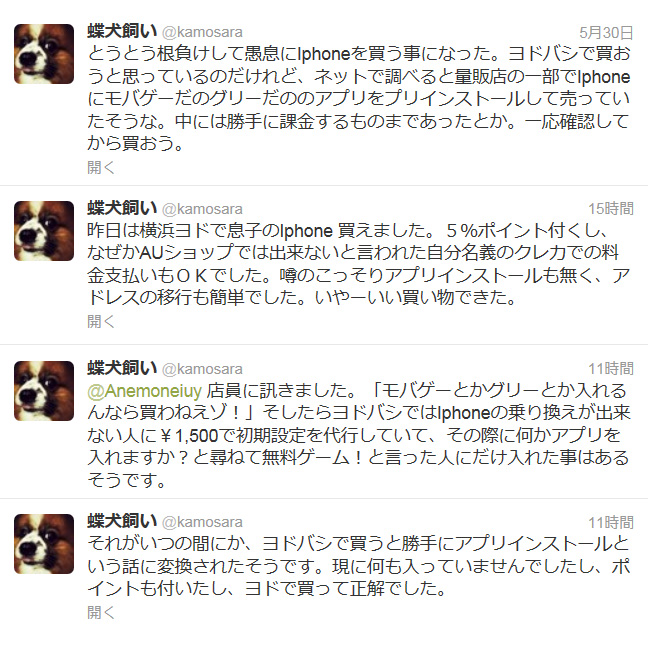Click the @kamosara handle on the second tweet
Image resolution: width=648 pixels, height=663 pixels.
coord(202,209)
